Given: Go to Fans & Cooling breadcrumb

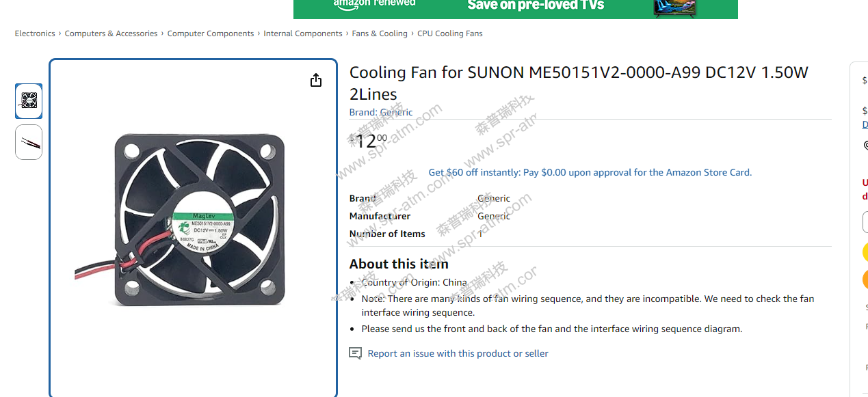Looking at the screenshot, I should pos(380,33).
